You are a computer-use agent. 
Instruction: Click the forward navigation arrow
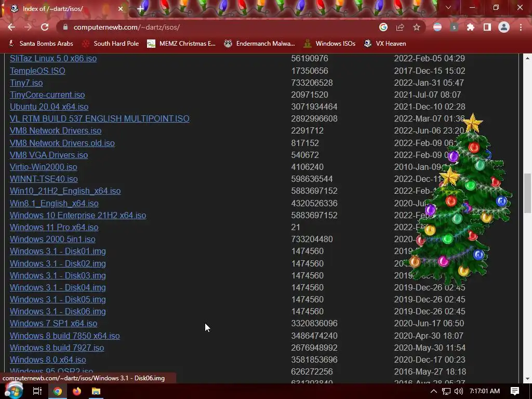point(28,27)
